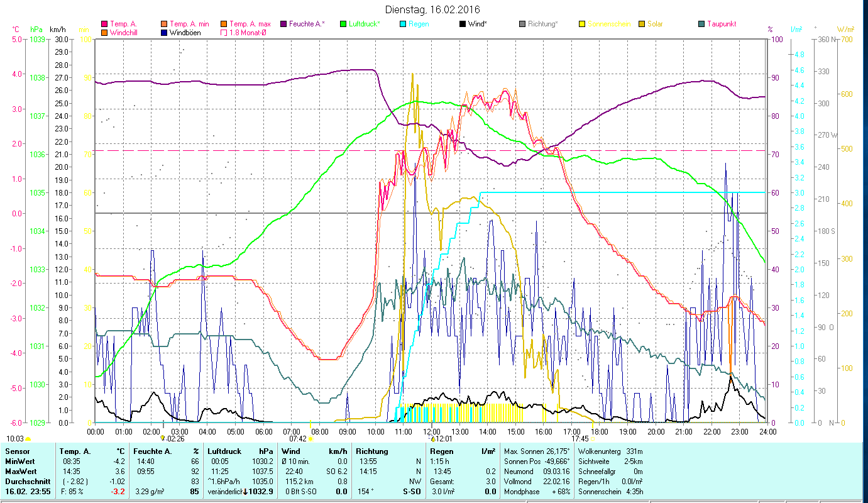The width and height of the screenshot is (868, 503).
Task: Click the 'Wind km/h' table header
Action: (314, 451)
